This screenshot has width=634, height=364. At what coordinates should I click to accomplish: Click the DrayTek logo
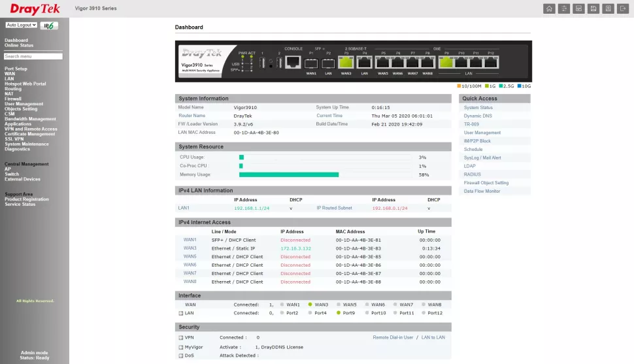[x=35, y=9]
